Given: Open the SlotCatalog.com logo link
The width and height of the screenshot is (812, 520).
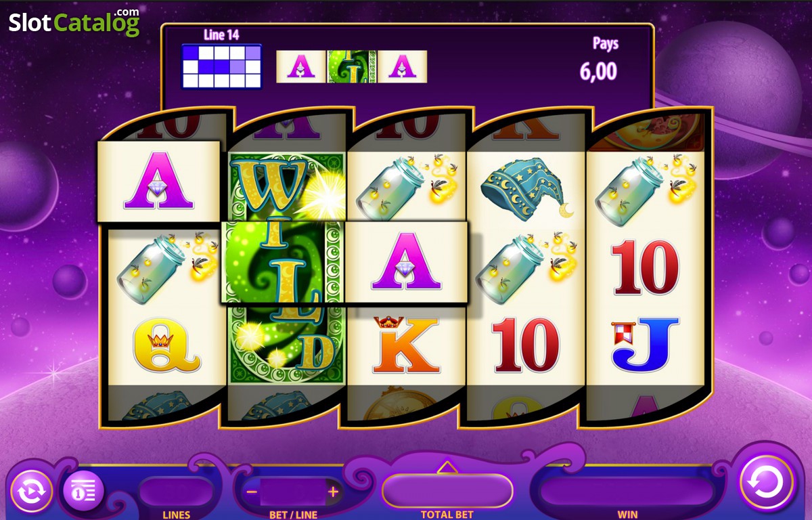Looking at the screenshot, I should point(74,22).
